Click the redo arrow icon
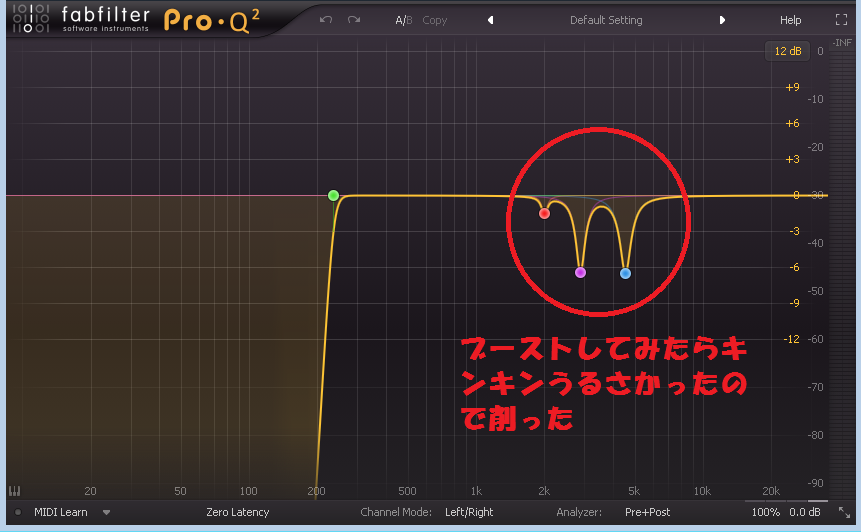861x532 pixels. tap(354, 20)
